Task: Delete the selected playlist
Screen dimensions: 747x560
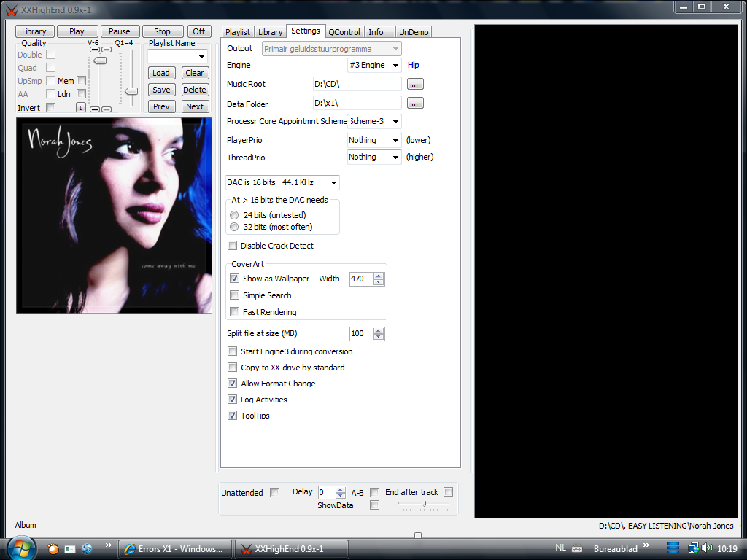Action: click(195, 90)
